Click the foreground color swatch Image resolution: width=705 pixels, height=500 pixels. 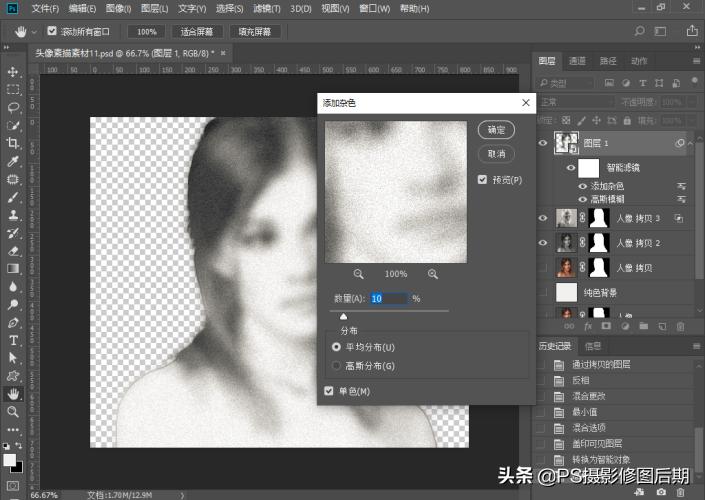tap(9, 460)
